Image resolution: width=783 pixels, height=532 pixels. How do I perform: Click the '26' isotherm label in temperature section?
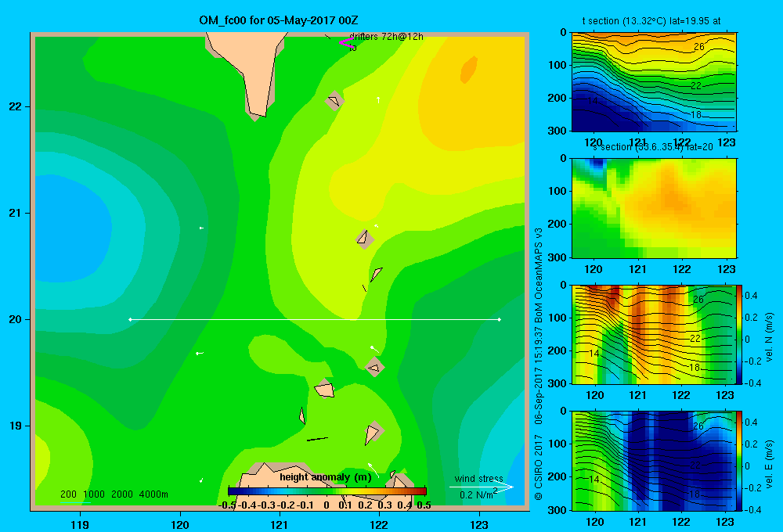[699, 47]
